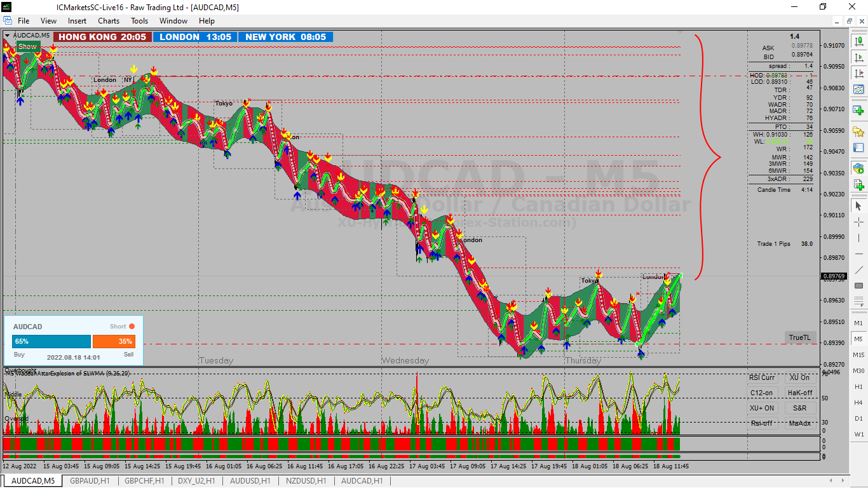The height and width of the screenshot is (488, 868).
Task: Switch to the AUDUSD,H1 chart tab
Action: click(x=250, y=481)
